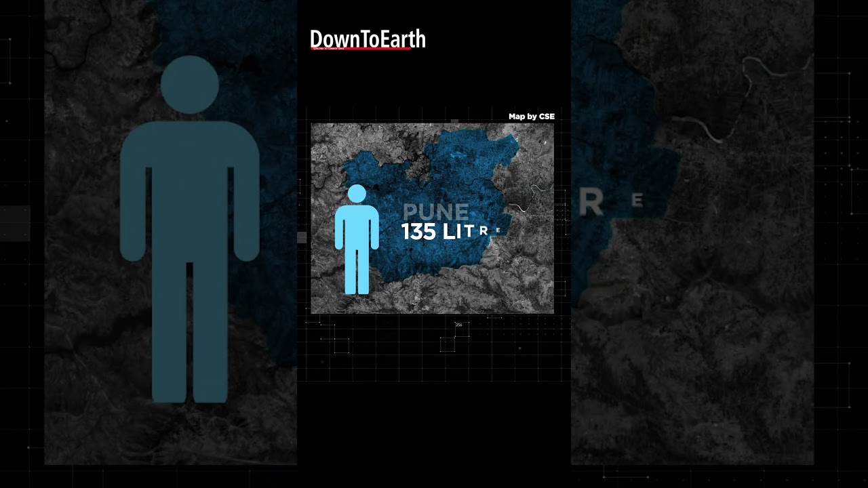
Task: Click the light blue person figure on the map
Action: (357, 239)
